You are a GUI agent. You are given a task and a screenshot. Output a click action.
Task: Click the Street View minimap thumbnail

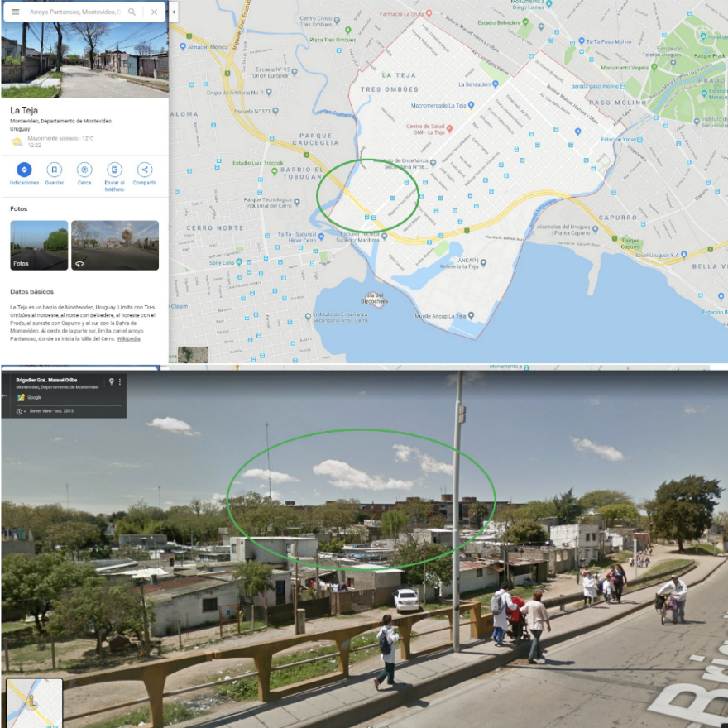point(34,703)
